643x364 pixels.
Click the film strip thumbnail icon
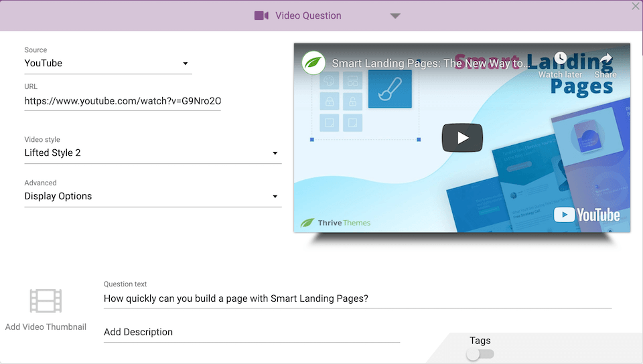(46, 301)
